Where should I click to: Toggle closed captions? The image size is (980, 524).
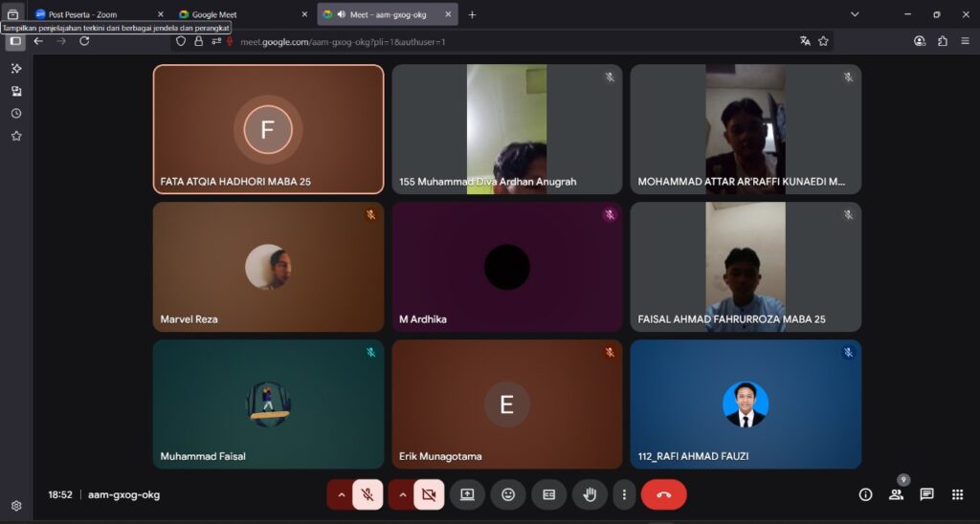[549, 494]
